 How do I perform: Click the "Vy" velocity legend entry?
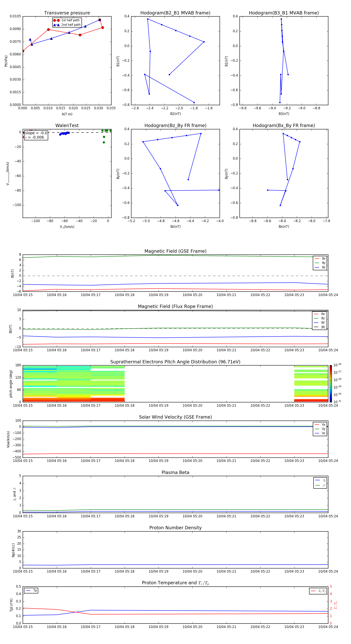click(320, 429)
